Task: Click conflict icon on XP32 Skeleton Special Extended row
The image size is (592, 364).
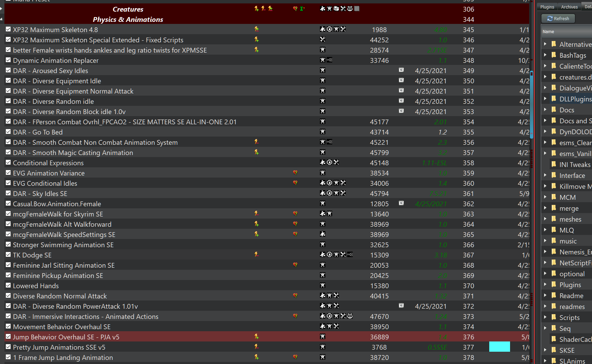Action: point(256,40)
